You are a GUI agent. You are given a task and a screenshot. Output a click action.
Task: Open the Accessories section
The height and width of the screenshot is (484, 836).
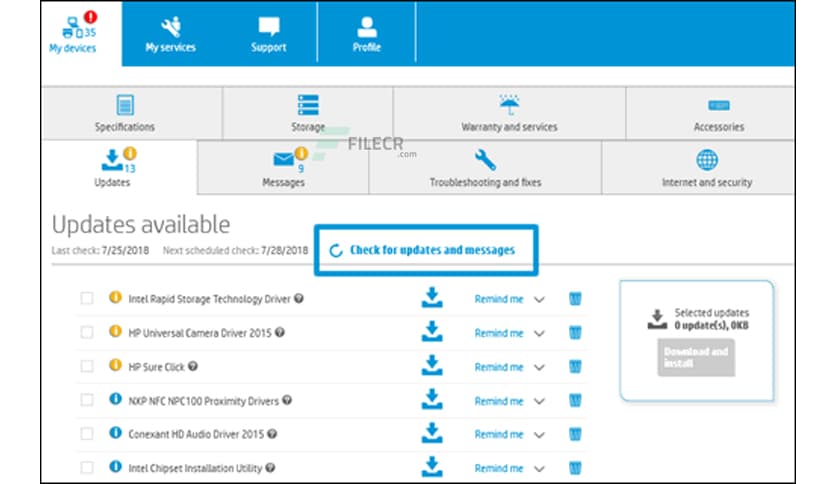point(710,113)
